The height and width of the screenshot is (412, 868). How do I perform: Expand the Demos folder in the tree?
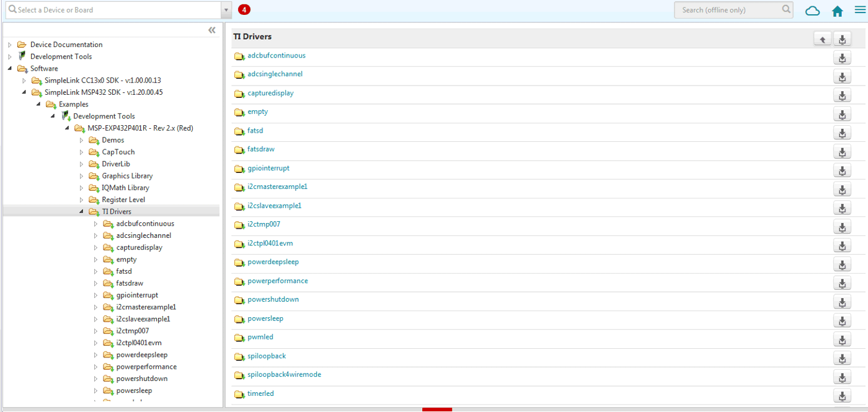click(81, 140)
